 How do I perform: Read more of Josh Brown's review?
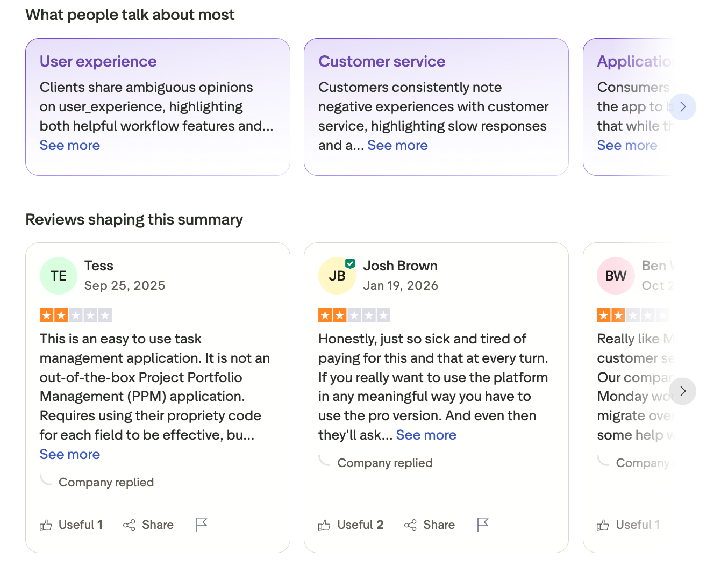coord(426,435)
